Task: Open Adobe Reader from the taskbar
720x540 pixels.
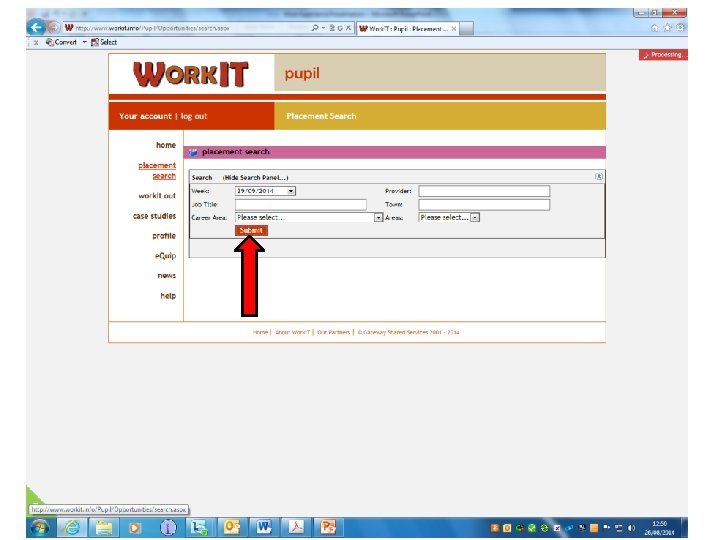Action: pos(296,527)
